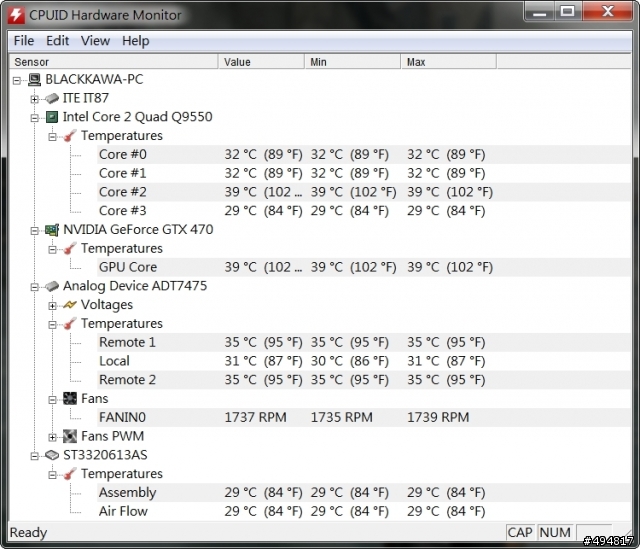Click the Fans fan icon
The width and height of the screenshot is (640, 549).
click(x=70, y=399)
